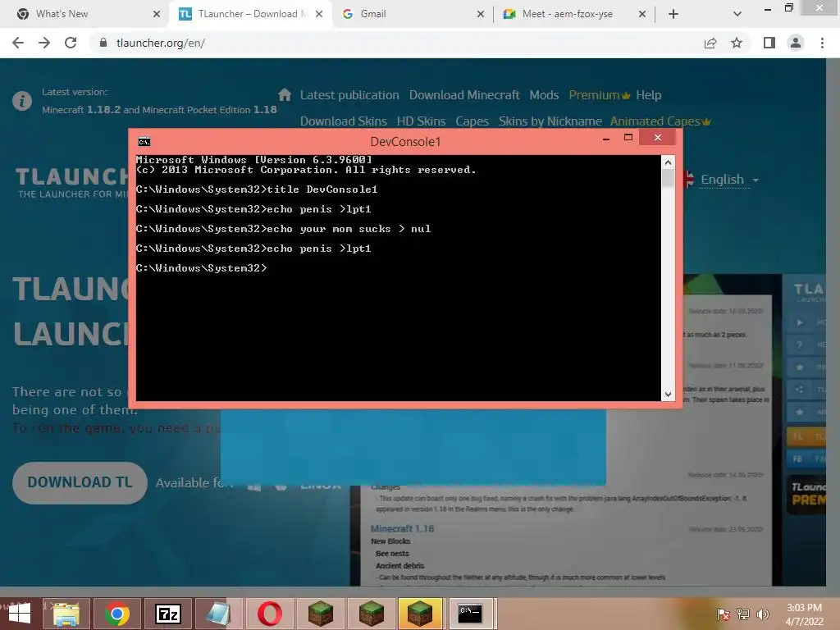This screenshot has height=630, width=840.
Task: Click the "echo your mom sucks > nul" line
Action: pyautogui.click(x=283, y=229)
